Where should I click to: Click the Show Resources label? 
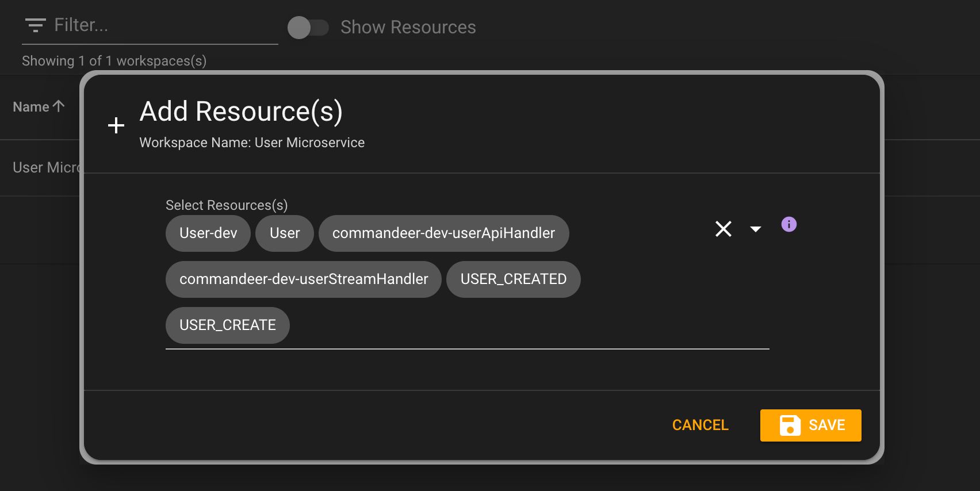408,27
